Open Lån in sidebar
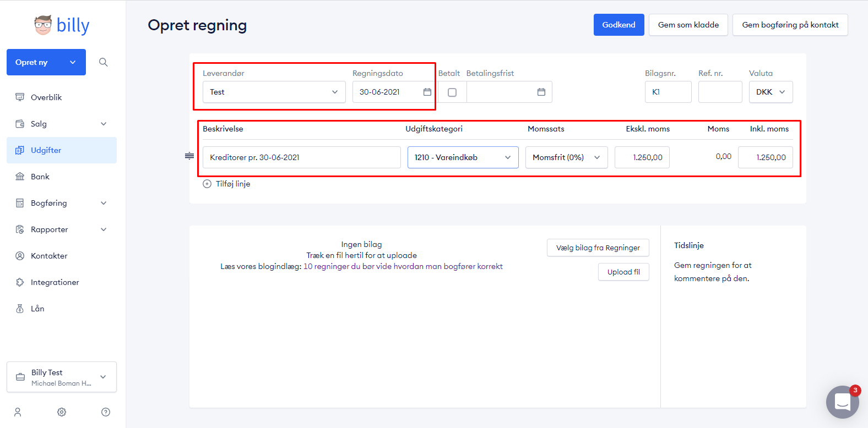 (x=62, y=309)
